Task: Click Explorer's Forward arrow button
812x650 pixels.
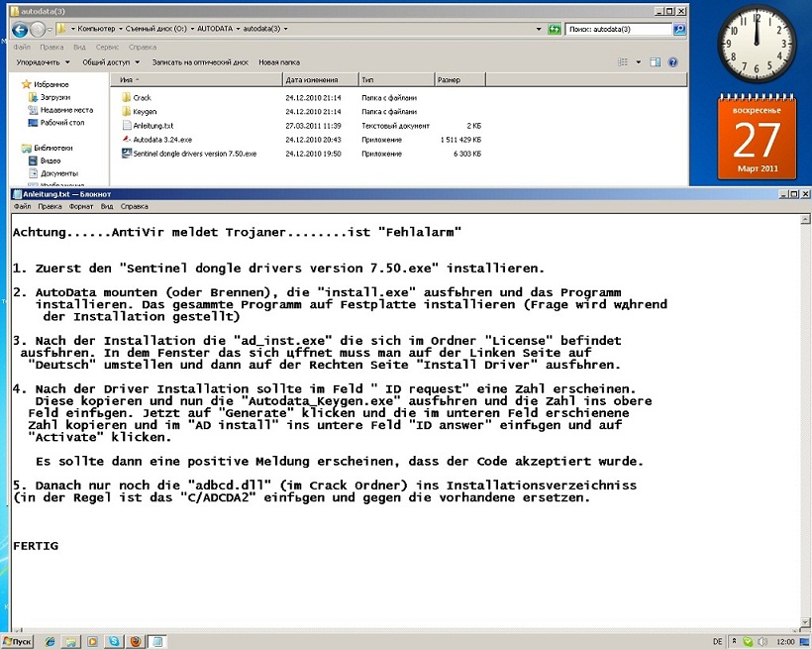Action: pos(38,30)
